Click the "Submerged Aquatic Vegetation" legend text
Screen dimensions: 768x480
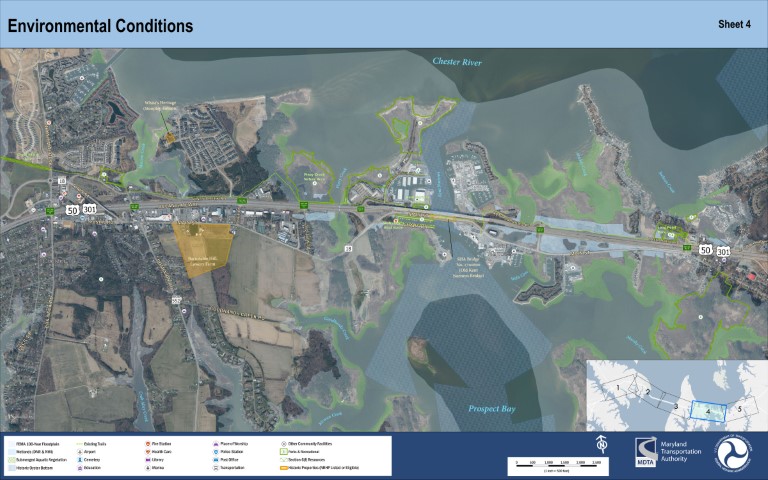(x=41, y=460)
